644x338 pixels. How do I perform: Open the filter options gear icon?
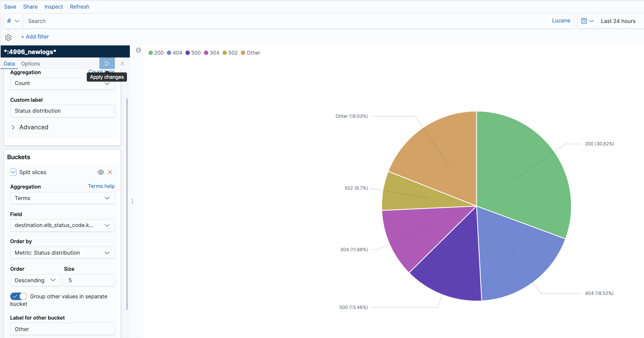coord(8,37)
